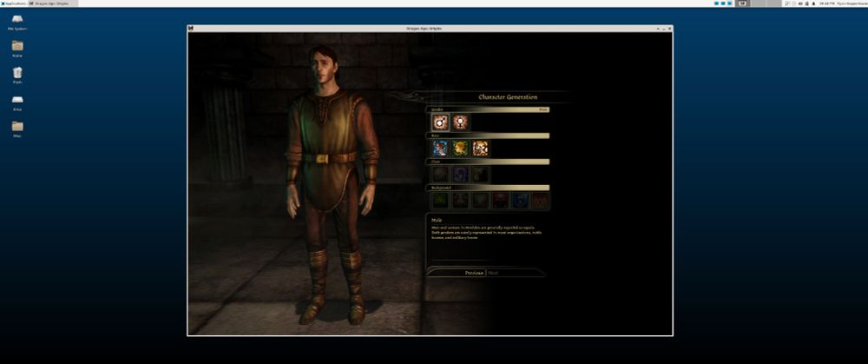The height and width of the screenshot is (364, 868).
Task: Click the user name in top panel
Action: [852, 3]
